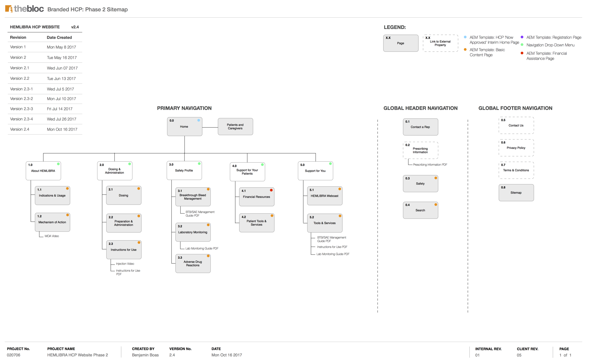Click the GLOBAL FOOTER NAVIGATION heading
The width and height of the screenshot is (590, 364).
[515, 108]
